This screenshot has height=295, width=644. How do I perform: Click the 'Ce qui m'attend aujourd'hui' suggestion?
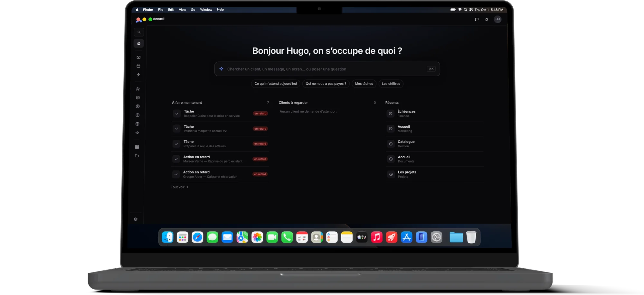pyautogui.click(x=276, y=84)
